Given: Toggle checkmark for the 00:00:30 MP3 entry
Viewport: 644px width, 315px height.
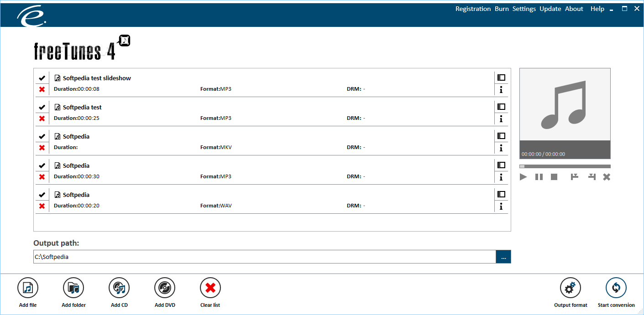Looking at the screenshot, I should 42,165.
